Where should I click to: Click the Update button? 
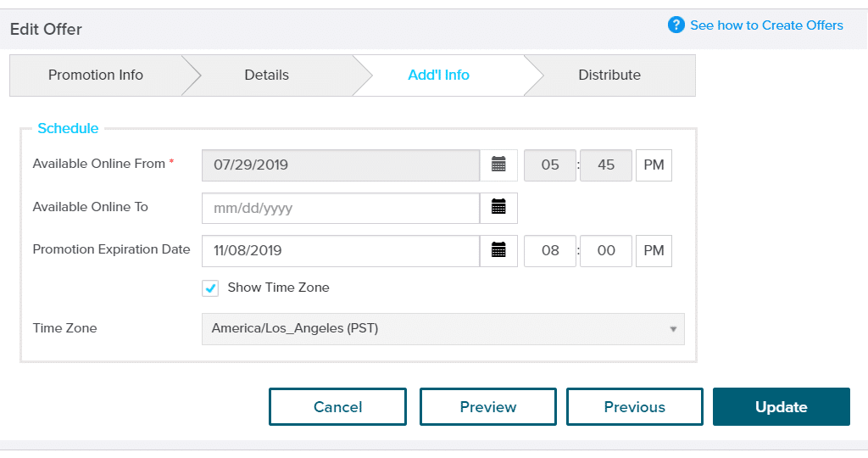(781, 407)
